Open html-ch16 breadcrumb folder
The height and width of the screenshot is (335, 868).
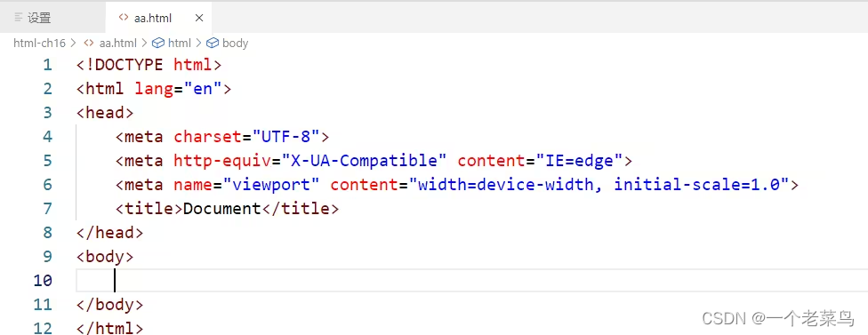[x=39, y=44]
